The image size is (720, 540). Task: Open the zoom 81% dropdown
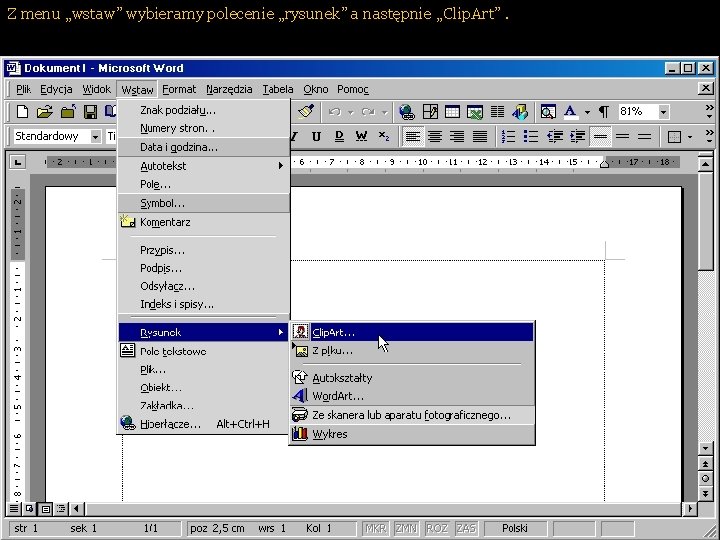click(x=663, y=112)
